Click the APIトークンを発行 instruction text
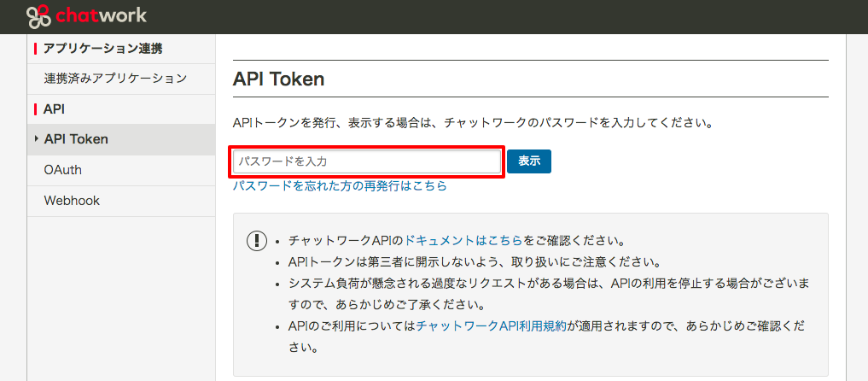Screen dimensions: 868x381 (x=473, y=123)
